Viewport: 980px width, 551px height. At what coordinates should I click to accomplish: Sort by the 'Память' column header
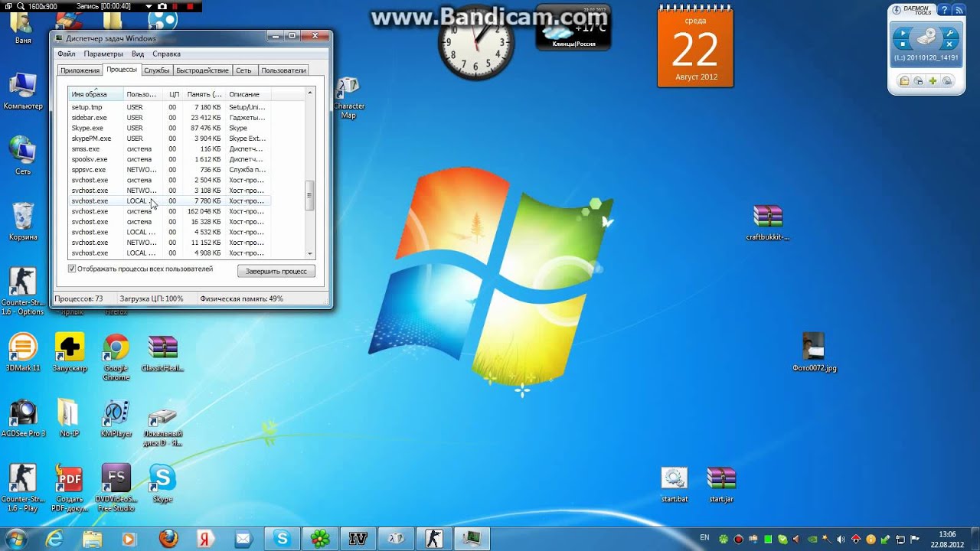204,94
